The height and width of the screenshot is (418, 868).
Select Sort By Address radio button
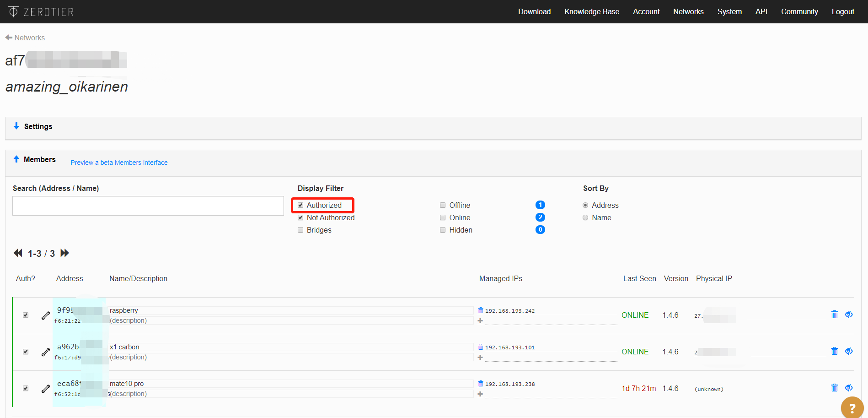(585, 205)
